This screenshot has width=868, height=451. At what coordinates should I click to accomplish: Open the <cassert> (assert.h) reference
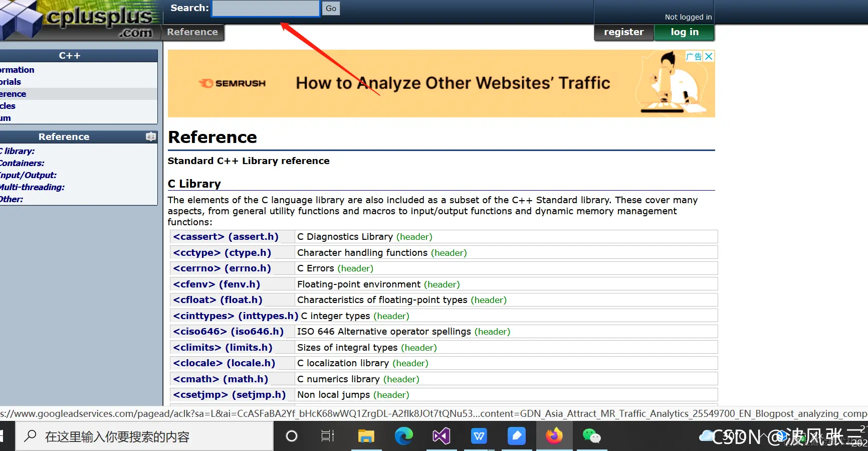(226, 237)
